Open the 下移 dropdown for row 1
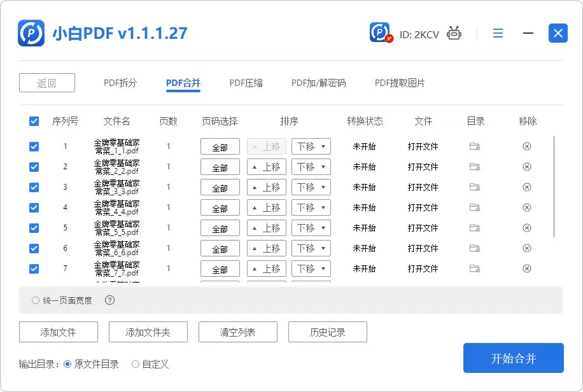 [x=311, y=146]
